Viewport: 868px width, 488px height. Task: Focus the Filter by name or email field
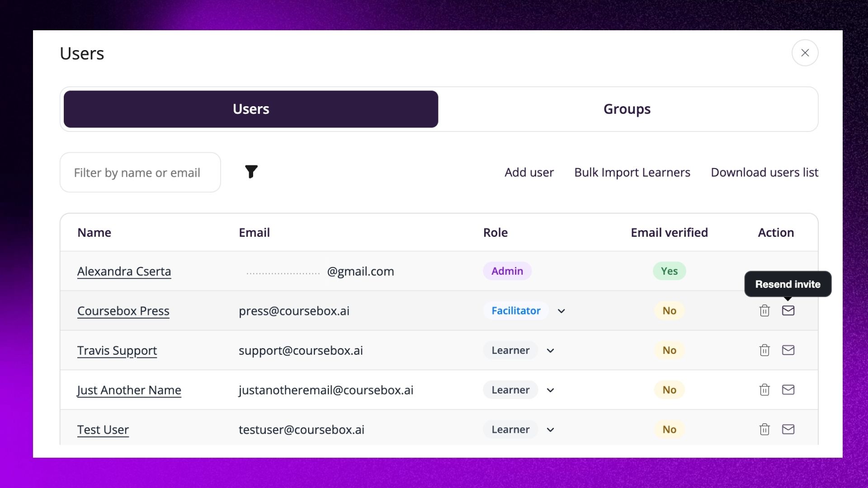(140, 172)
